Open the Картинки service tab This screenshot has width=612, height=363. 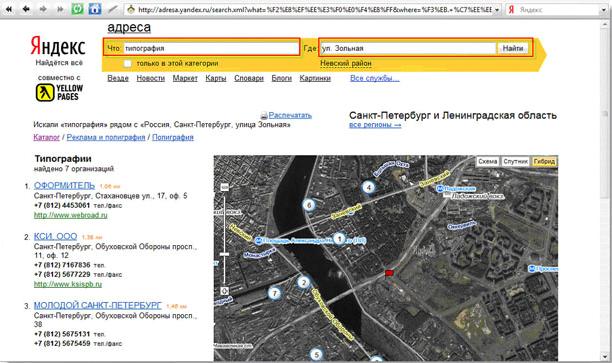pyautogui.click(x=315, y=78)
